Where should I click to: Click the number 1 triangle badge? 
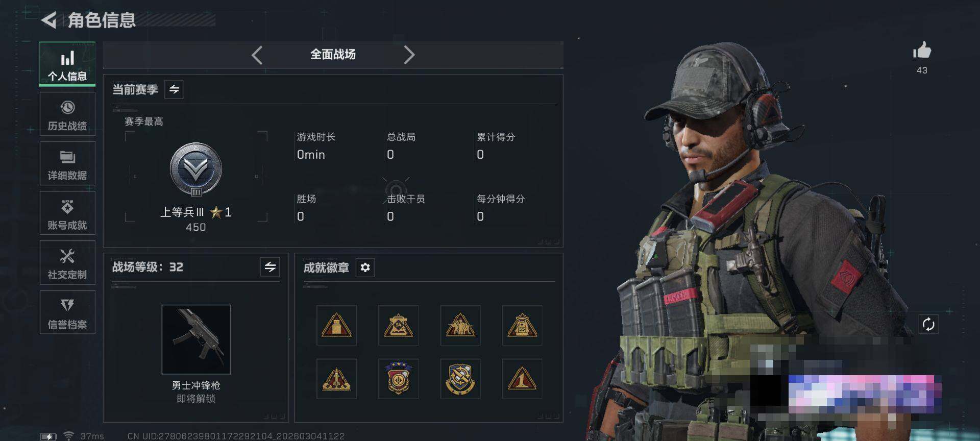pyautogui.click(x=522, y=378)
